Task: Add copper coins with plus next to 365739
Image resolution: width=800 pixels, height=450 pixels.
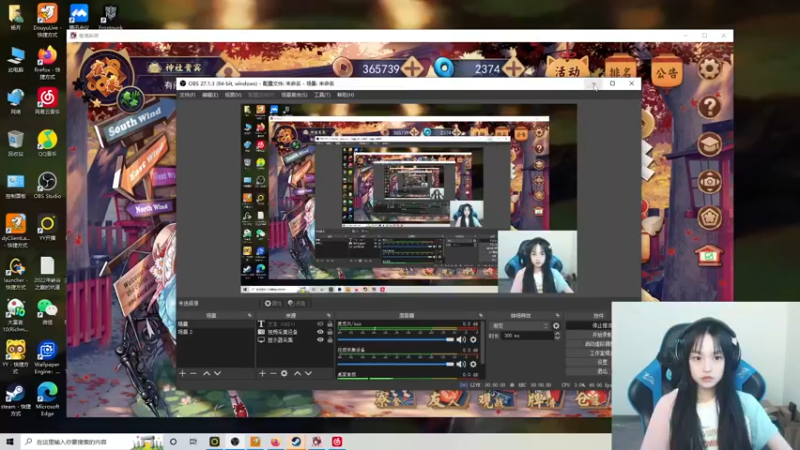Action: click(412, 68)
